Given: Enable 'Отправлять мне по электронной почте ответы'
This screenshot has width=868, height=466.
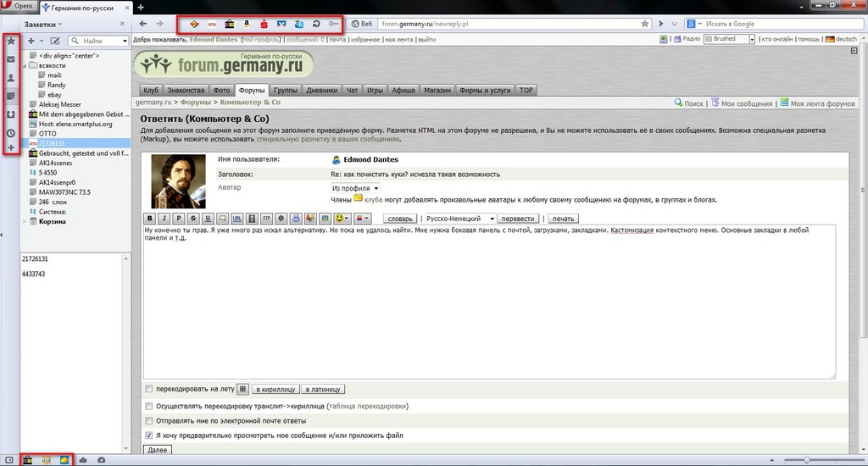Looking at the screenshot, I should pyautogui.click(x=149, y=421).
